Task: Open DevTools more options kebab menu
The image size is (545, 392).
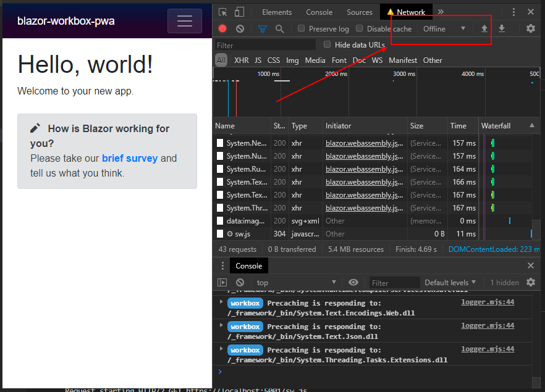Action: [513, 12]
